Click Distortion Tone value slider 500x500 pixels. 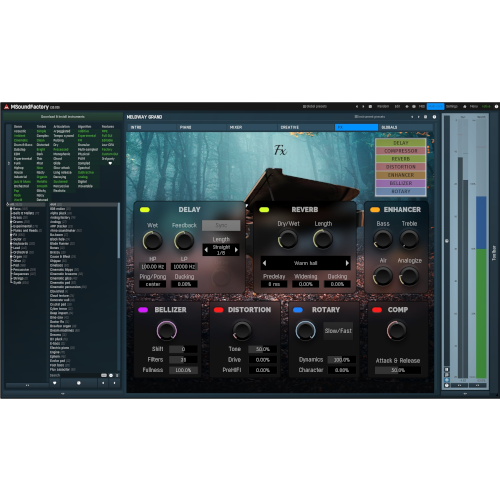[262, 349]
